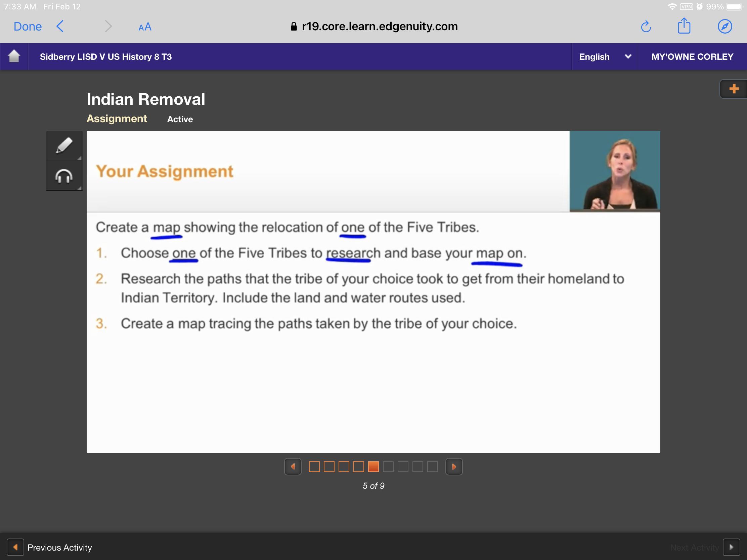Go to next slide arrow
The image size is (747, 560).
click(453, 467)
